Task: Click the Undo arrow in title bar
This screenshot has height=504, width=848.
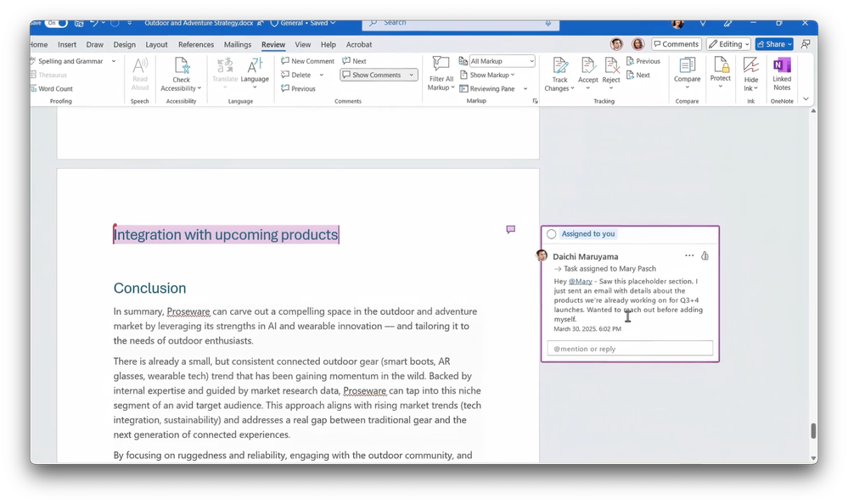Action: (93, 23)
